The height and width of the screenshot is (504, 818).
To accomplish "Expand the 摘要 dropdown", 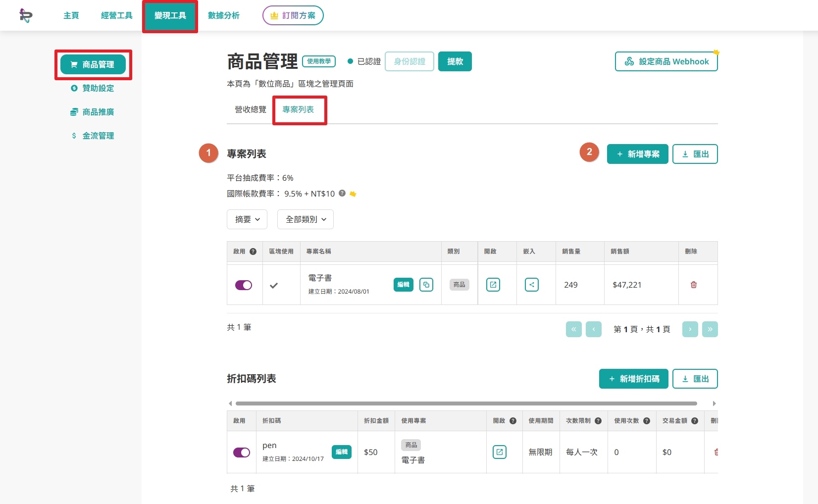I will [x=247, y=219].
